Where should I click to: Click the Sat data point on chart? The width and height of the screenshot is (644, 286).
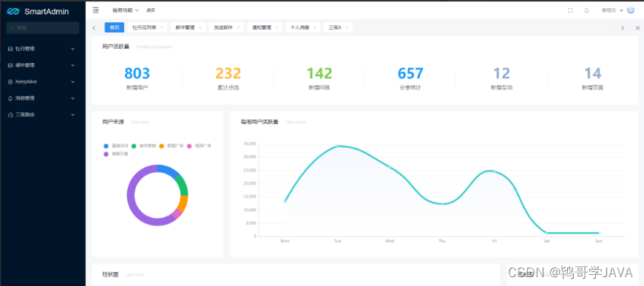coord(546,233)
